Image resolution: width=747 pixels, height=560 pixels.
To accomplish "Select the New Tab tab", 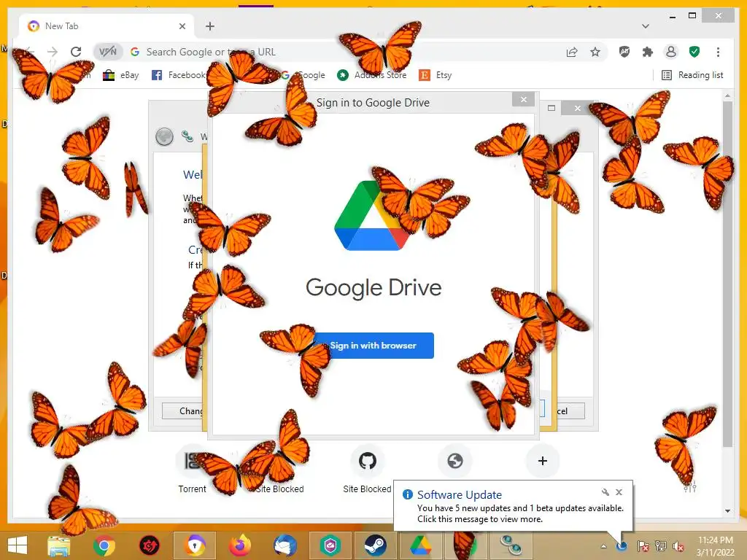I will 105,26.
